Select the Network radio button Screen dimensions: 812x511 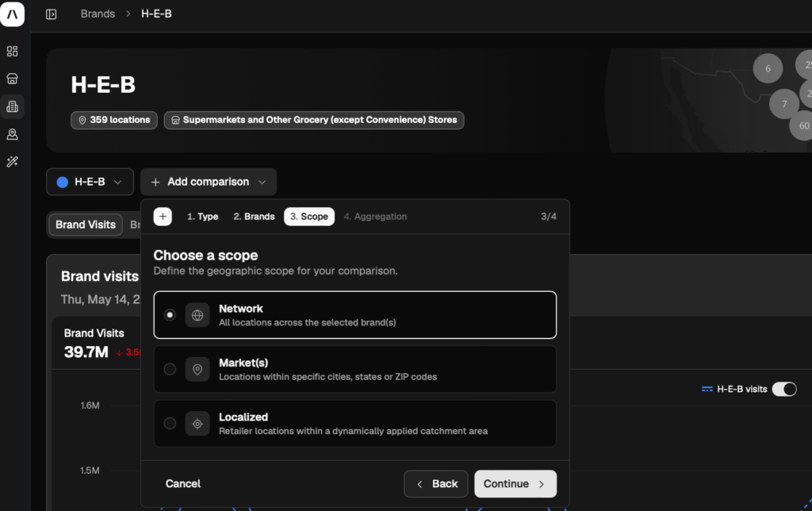coord(170,315)
